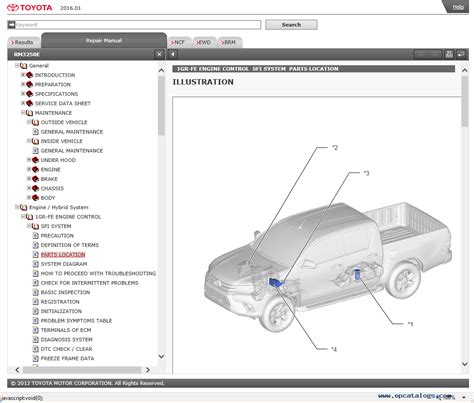Screen dimensions: 474x403
Task: Click the PRECAUTION document icon
Action: click(36, 236)
